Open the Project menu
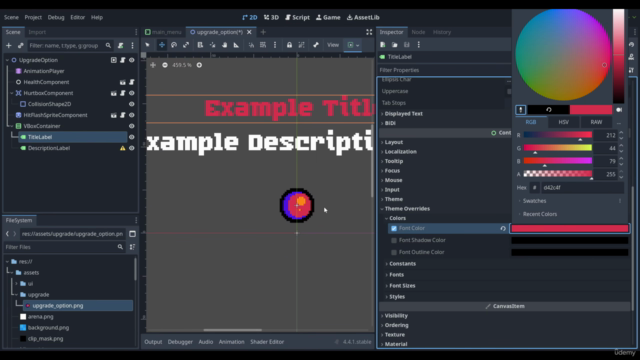This screenshot has height=360, width=640. (33, 17)
